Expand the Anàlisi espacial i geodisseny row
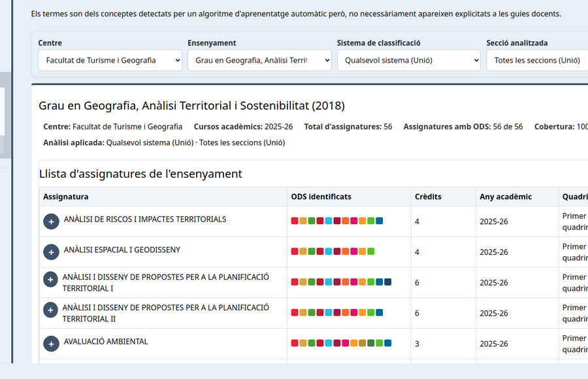Viewport: 588px width, 379px height. click(x=51, y=252)
